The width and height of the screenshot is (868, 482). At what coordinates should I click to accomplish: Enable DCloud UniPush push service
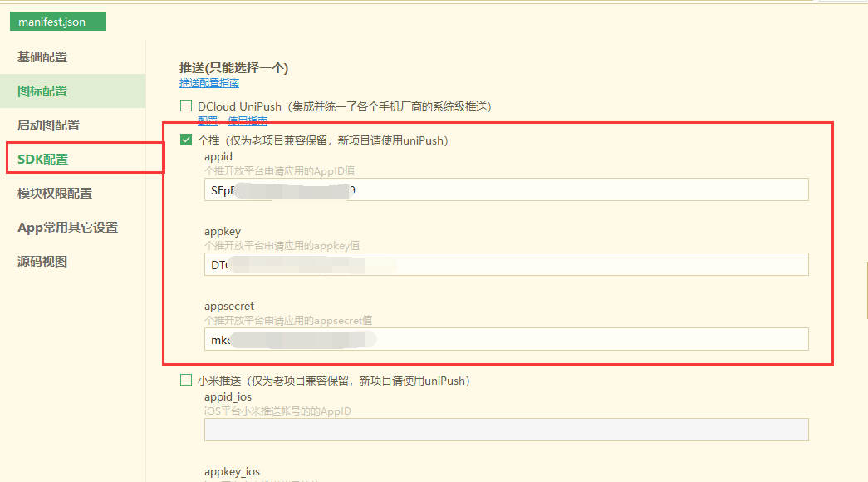pyautogui.click(x=185, y=106)
